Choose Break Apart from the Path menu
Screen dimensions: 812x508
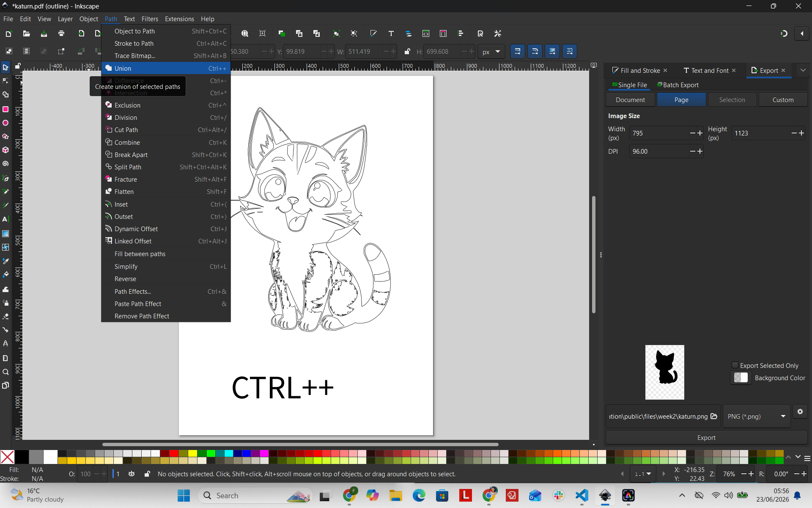pos(166,155)
